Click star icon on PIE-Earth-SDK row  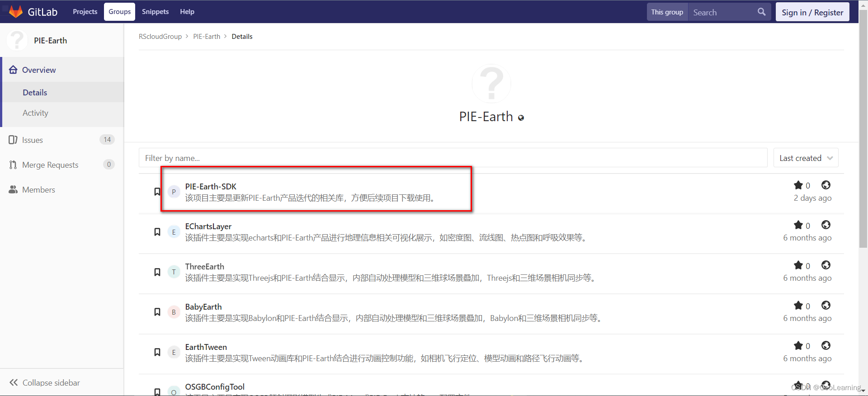798,185
